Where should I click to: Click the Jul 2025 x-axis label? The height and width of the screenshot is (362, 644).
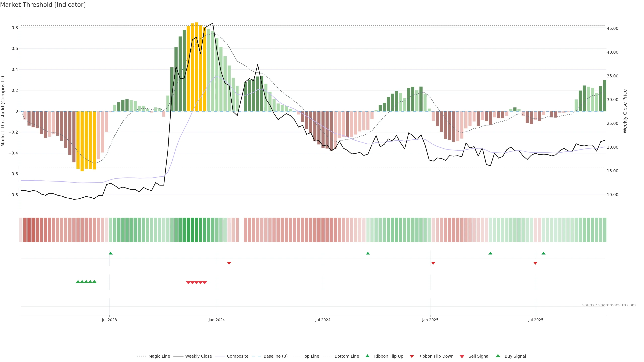536,320
